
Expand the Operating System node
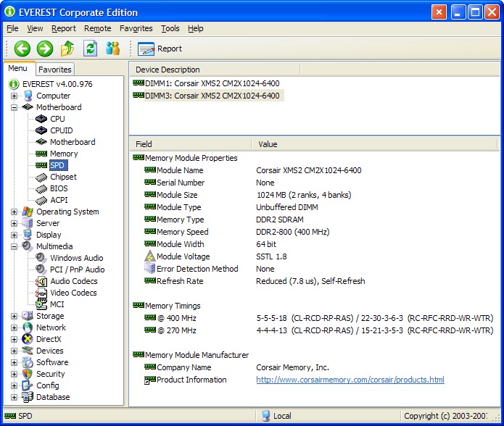tap(15, 212)
